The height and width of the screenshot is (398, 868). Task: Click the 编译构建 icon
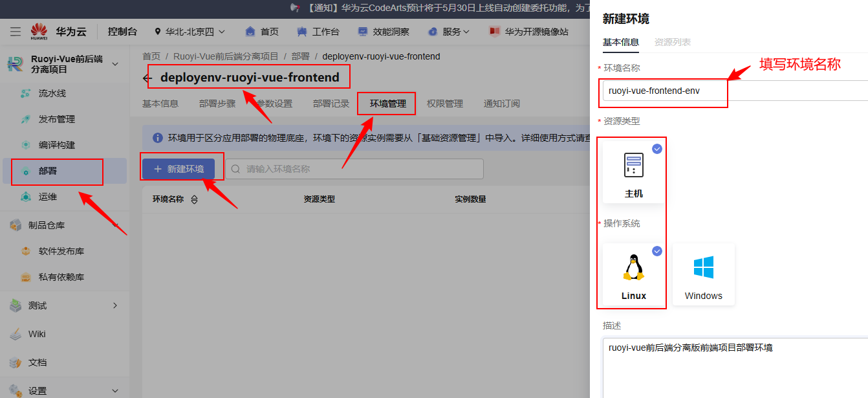tap(26, 146)
